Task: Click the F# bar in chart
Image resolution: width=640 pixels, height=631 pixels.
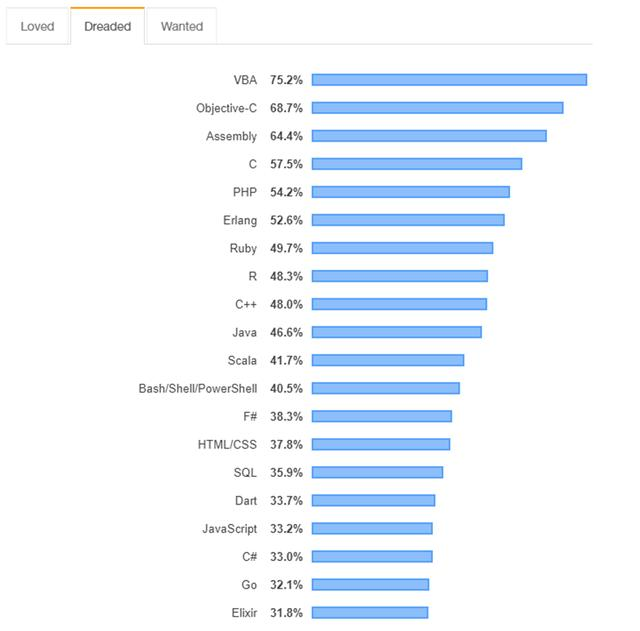Action: point(382,416)
